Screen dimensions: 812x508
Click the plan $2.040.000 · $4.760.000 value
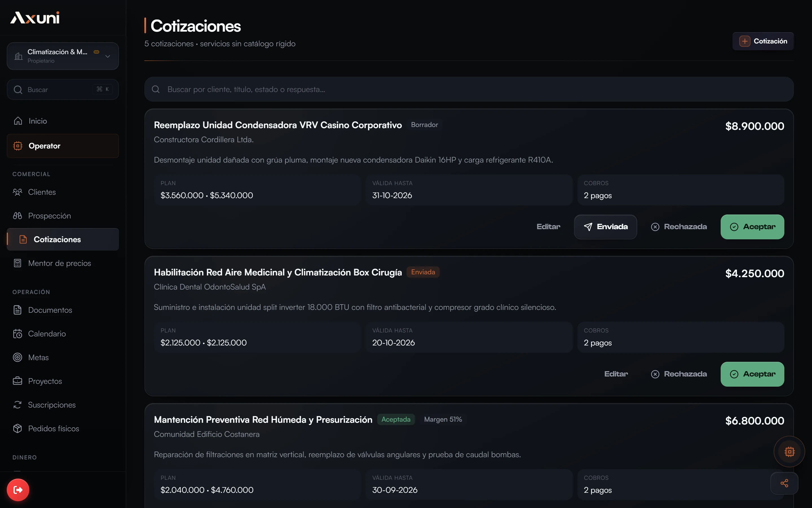point(207,490)
